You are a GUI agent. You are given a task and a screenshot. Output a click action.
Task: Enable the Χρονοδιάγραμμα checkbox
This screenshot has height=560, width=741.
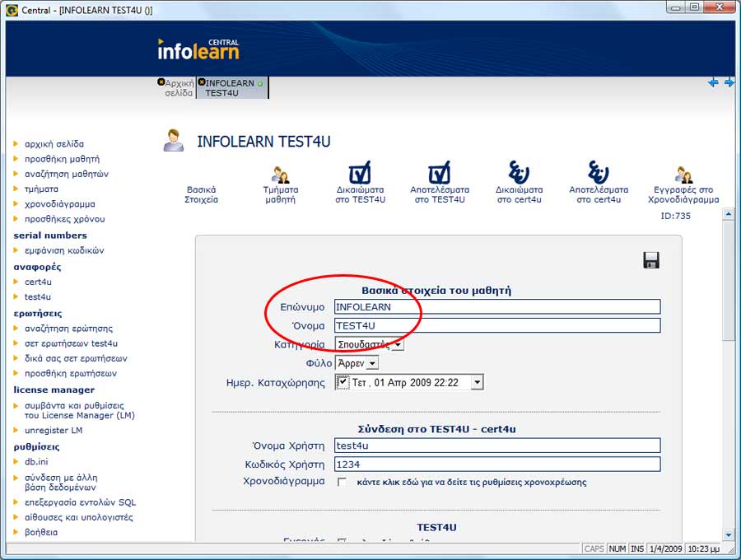342,482
